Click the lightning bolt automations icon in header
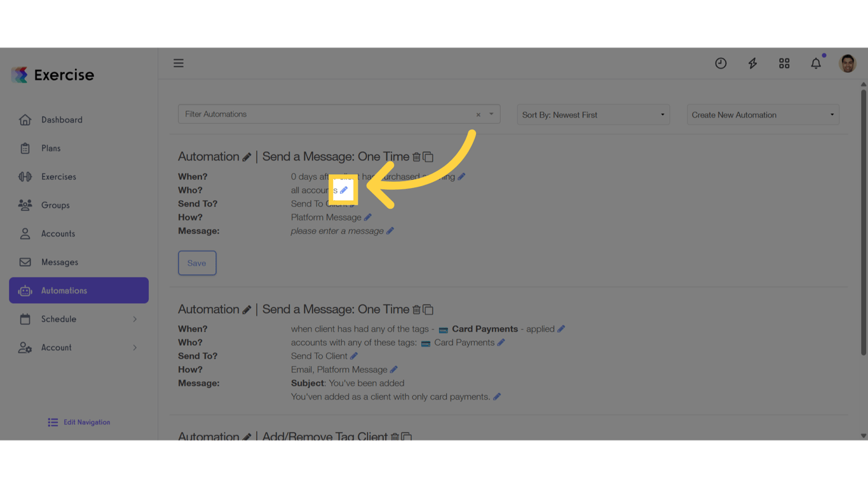 pos(752,63)
